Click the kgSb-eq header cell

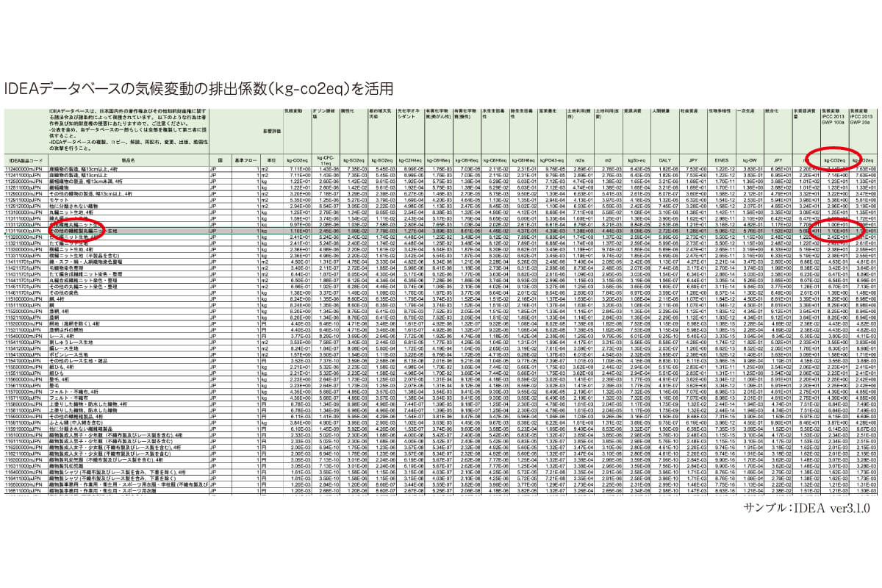(636, 159)
